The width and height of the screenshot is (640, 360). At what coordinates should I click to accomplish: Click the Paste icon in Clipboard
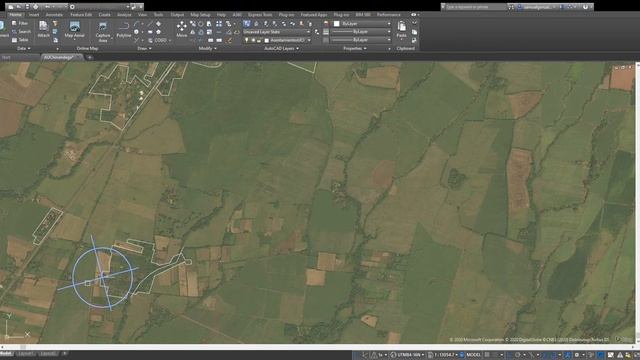[402, 27]
